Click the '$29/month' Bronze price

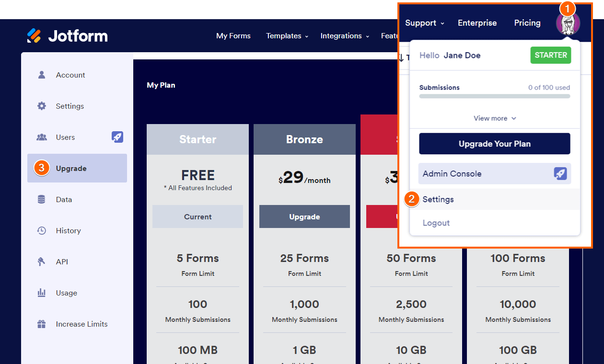pyautogui.click(x=304, y=178)
